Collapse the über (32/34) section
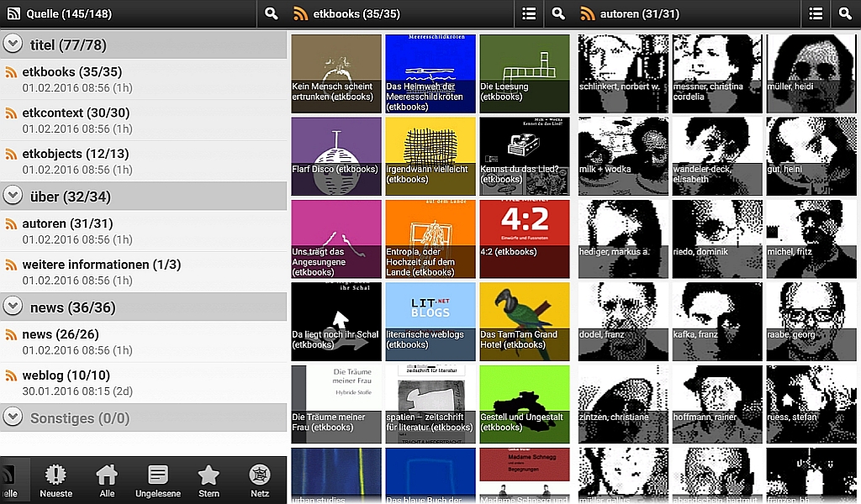This screenshot has width=861, height=504. click(13, 195)
